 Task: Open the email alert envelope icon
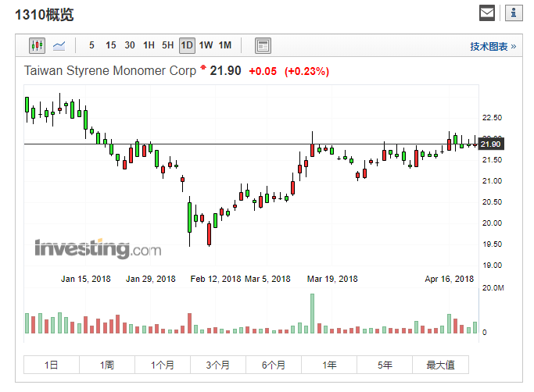(x=487, y=13)
